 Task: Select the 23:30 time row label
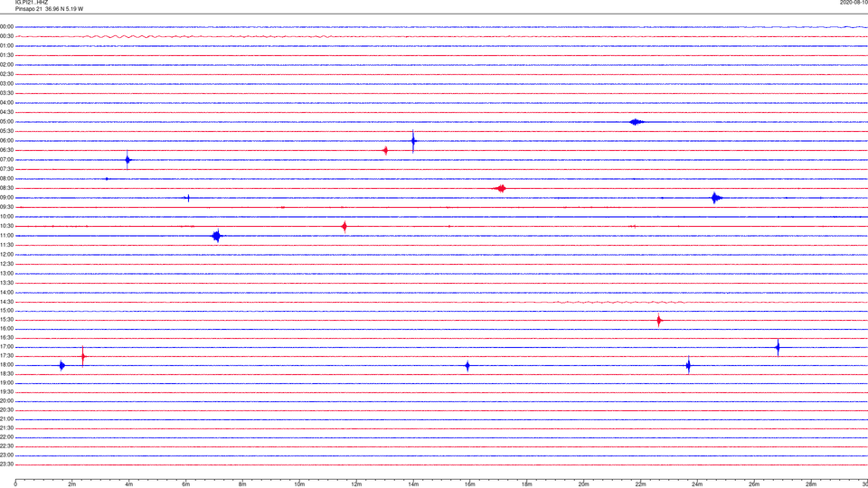(6, 465)
